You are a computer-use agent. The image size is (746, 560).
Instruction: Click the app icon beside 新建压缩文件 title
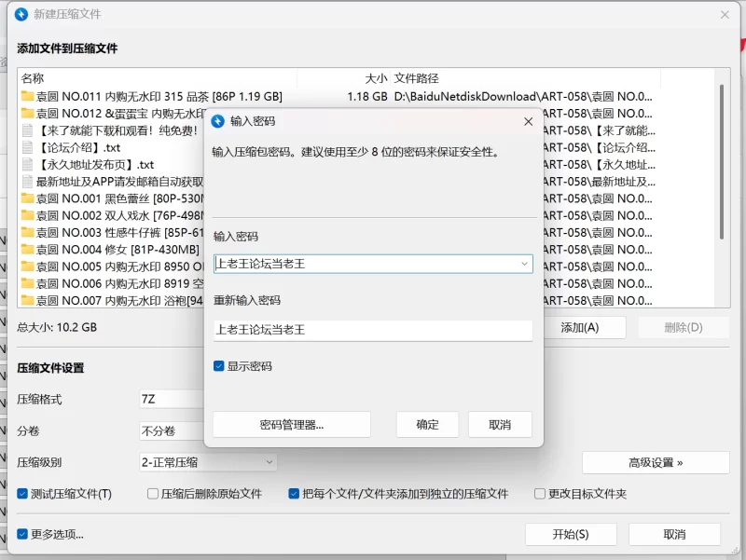[21, 15]
